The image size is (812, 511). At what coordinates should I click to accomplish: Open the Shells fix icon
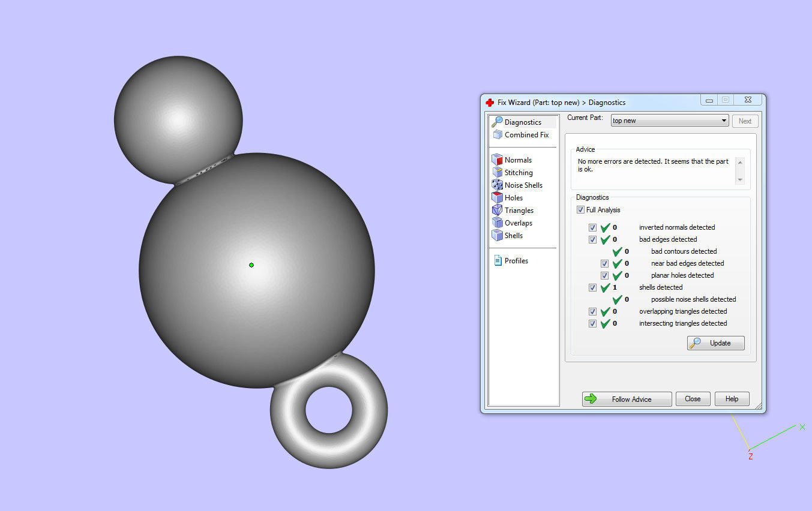(497, 235)
